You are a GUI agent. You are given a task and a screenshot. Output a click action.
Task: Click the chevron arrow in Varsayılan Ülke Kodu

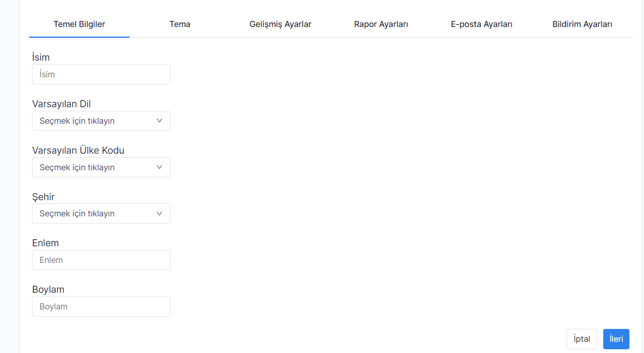(159, 167)
